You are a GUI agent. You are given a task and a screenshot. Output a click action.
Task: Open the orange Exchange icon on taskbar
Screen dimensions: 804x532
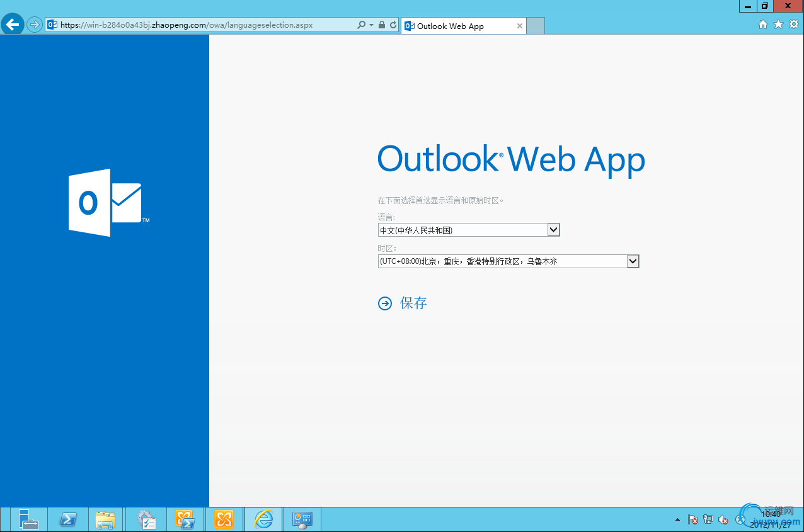(224, 519)
